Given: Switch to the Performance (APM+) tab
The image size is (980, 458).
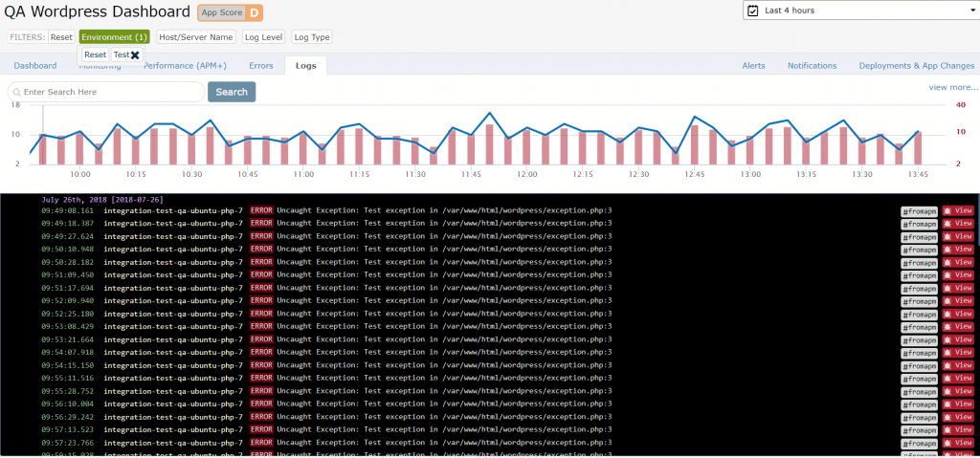Looking at the screenshot, I should (185, 66).
